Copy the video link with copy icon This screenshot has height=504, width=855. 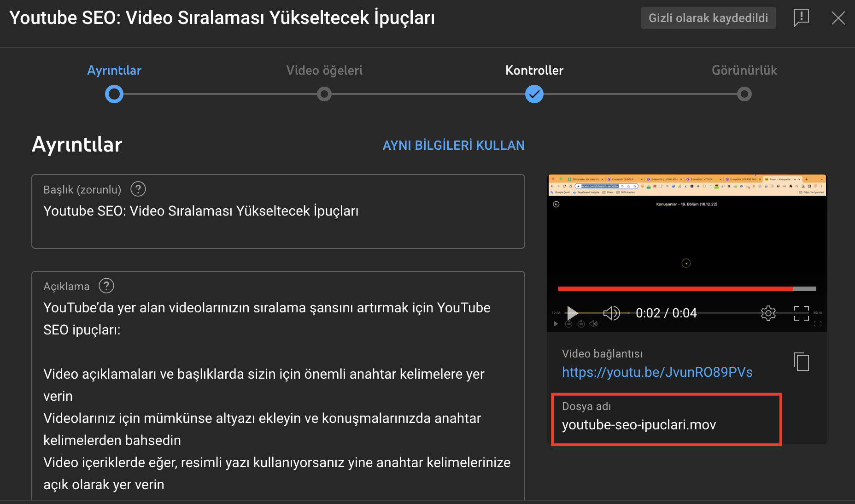(802, 362)
